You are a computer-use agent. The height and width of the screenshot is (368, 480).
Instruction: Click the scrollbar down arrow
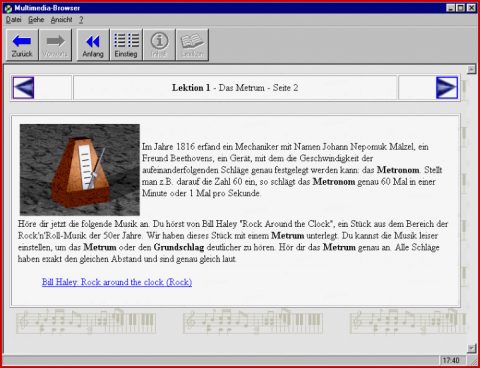(x=471, y=348)
